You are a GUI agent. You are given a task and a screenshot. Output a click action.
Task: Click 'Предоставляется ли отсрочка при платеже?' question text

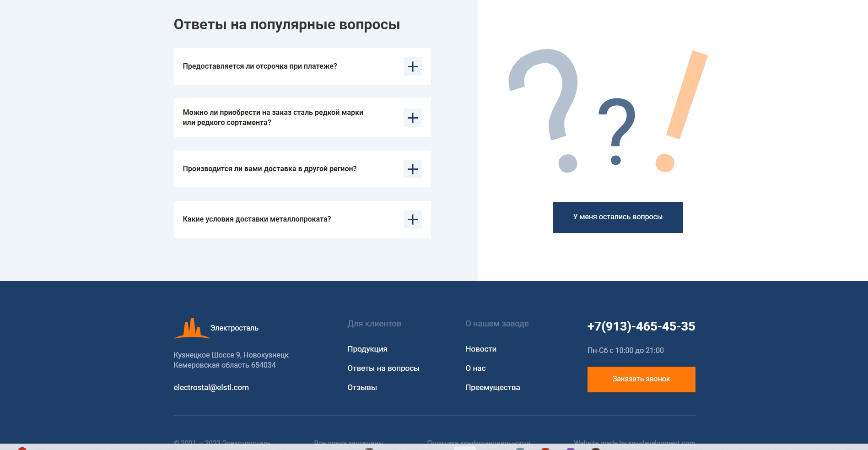(x=259, y=66)
